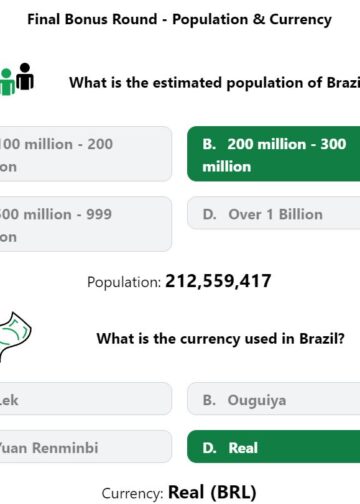Click the estimated population question text
This screenshot has height=504, width=360.
point(214,83)
